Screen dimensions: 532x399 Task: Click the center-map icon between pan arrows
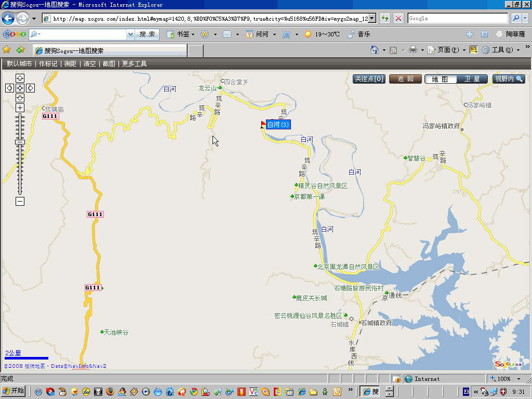(x=20, y=88)
